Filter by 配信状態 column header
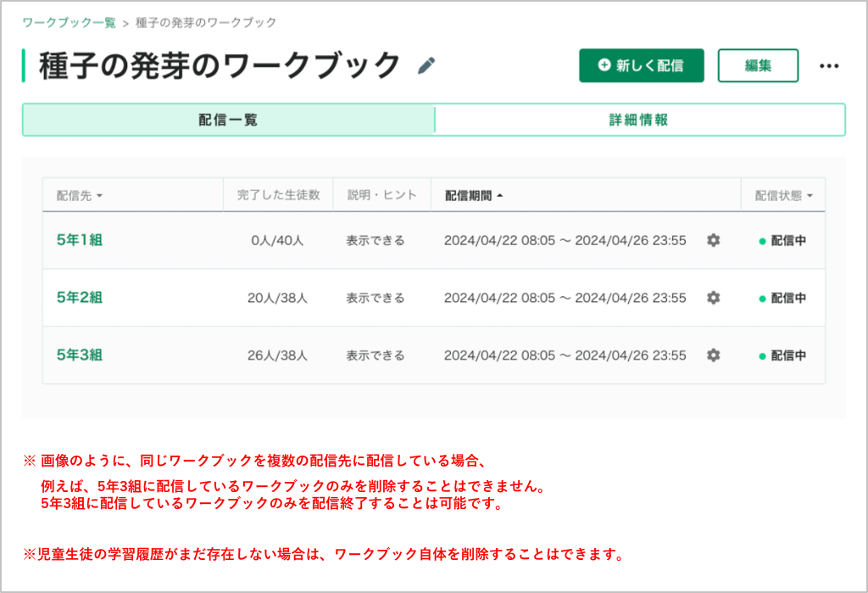868x593 pixels. click(x=783, y=196)
